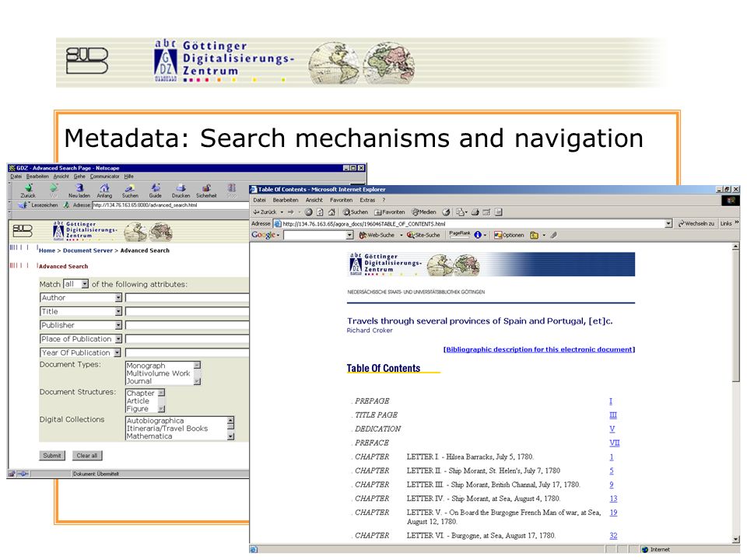This screenshot has width=747, height=560.
Task: Open Optionen in Google toolbar
Action: click(x=509, y=235)
